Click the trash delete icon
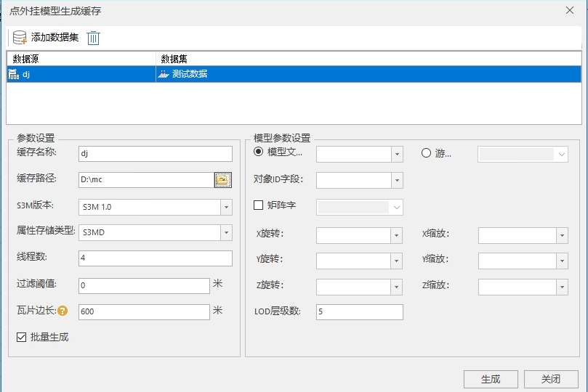The height and width of the screenshot is (392, 588). click(93, 38)
